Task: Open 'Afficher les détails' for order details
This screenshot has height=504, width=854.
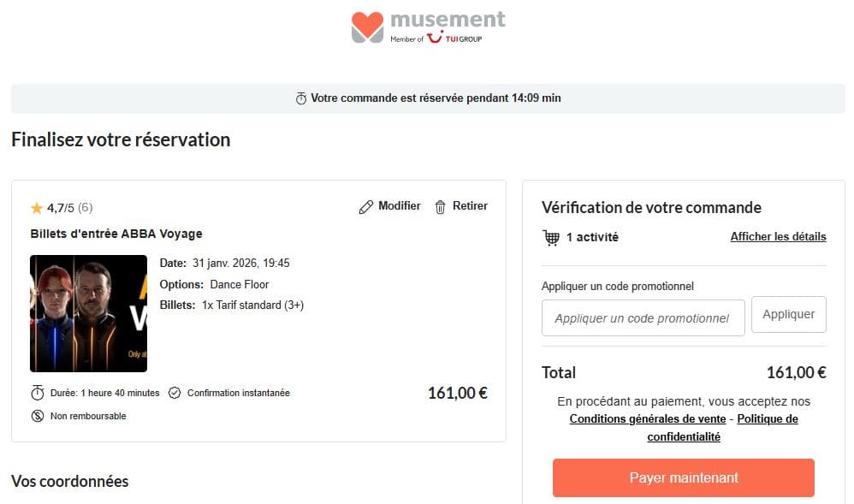Action: coord(778,236)
